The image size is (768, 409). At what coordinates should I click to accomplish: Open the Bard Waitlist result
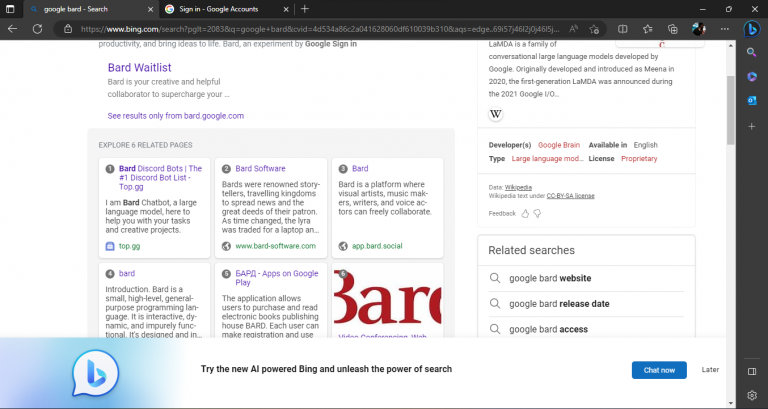tap(140, 68)
